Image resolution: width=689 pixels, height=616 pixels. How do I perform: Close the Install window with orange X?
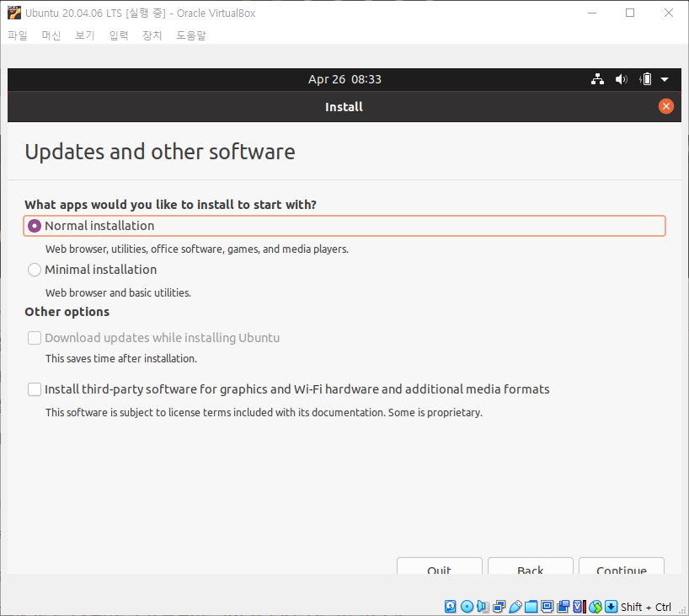[665, 106]
